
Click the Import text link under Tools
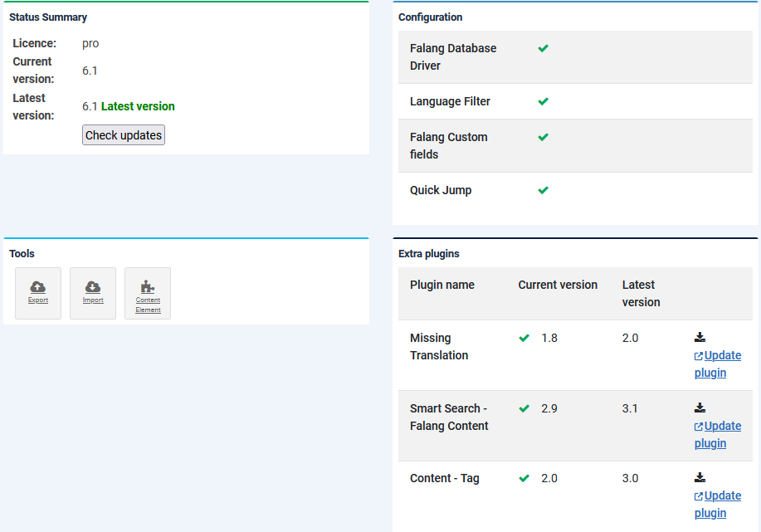tap(93, 300)
